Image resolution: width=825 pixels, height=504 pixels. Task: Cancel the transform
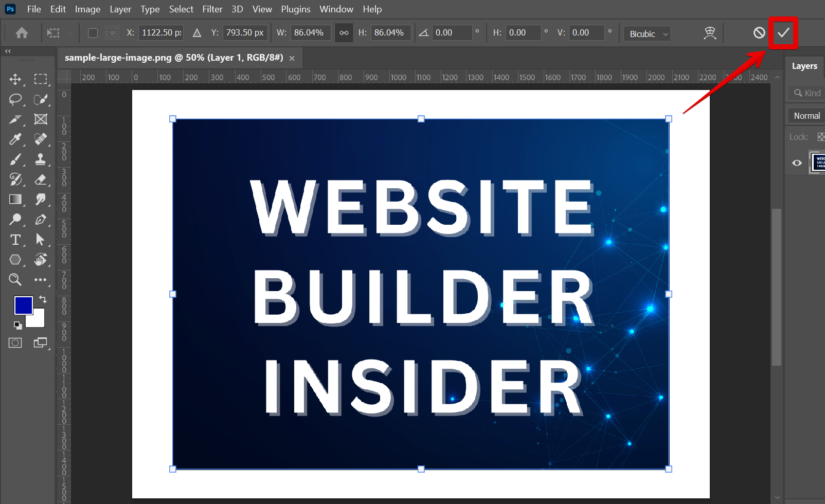(x=759, y=33)
